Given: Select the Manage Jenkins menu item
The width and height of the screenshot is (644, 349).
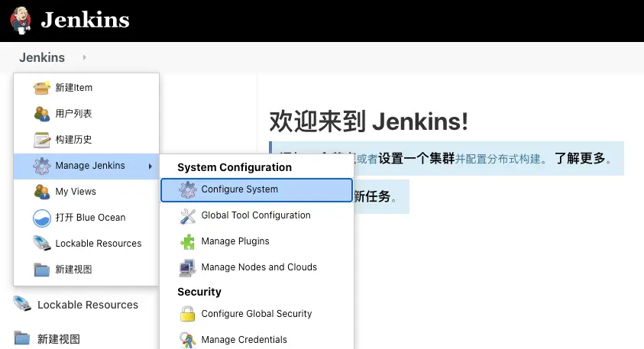Looking at the screenshot, I should click(x=86, y=166).
